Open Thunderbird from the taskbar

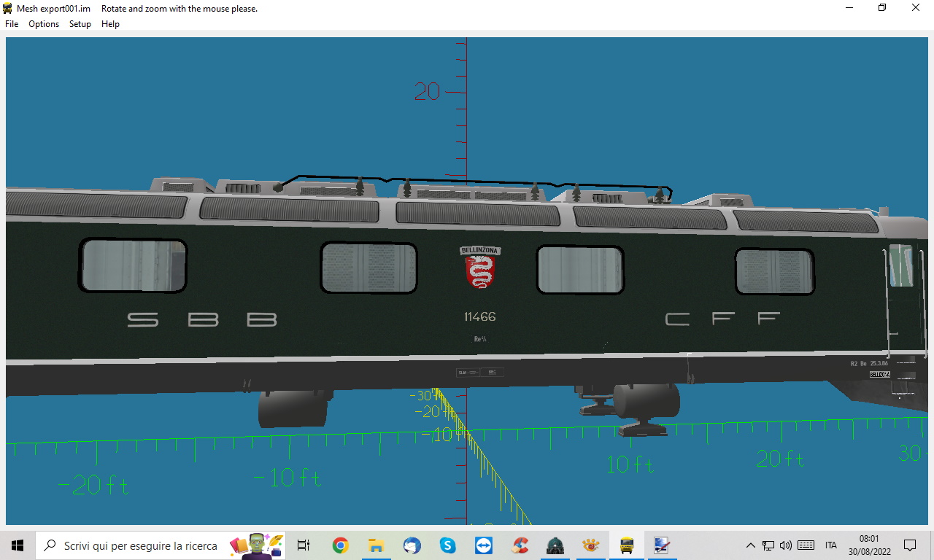coord(412,545)
